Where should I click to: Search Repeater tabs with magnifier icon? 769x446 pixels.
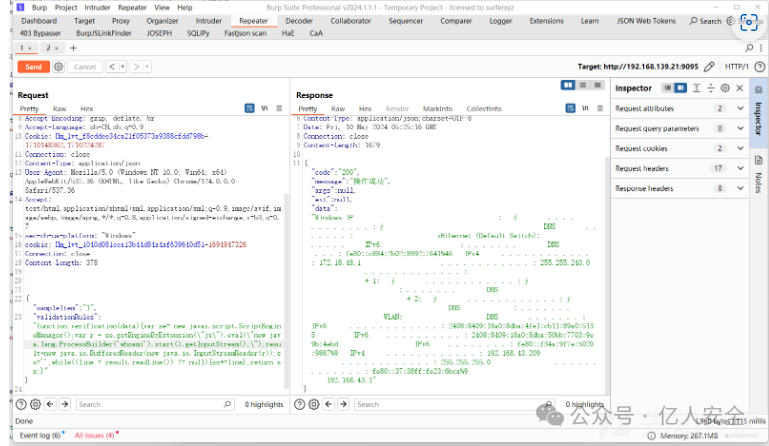pos(749,48)
